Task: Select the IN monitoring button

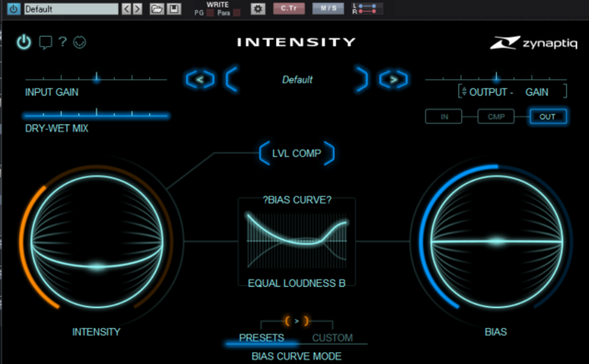Action: click(444, 117)
